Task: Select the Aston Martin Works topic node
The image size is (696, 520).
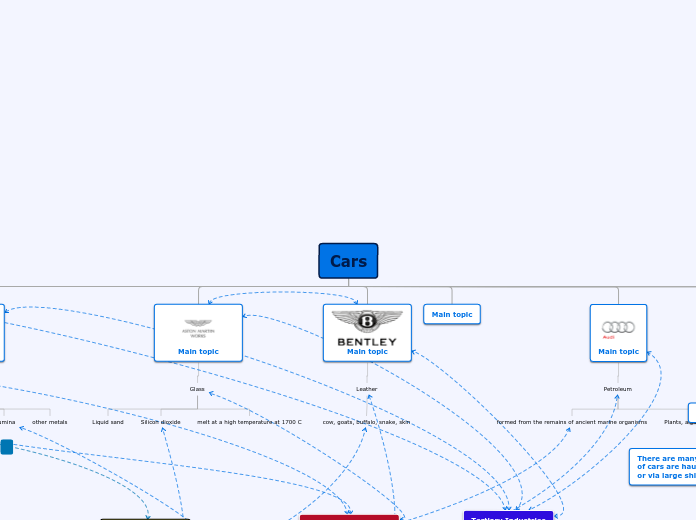Action: (198, 333)
